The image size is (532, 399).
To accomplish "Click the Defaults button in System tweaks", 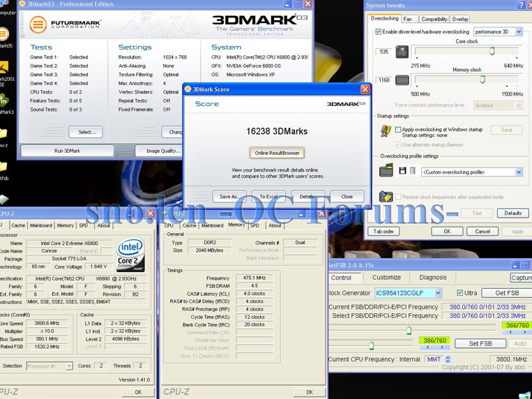I will (513, 213).
